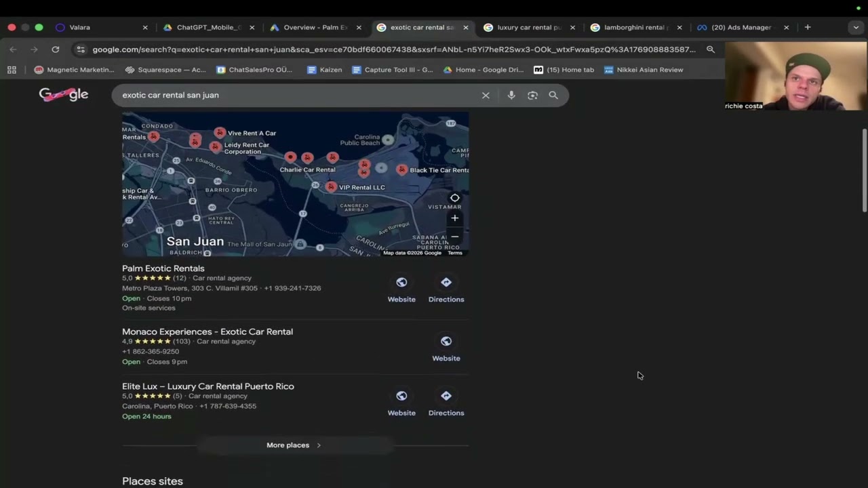Expand the tab search dropdown arrow
Viewport: 868px width, 488px height.
(x=856, y=28)
